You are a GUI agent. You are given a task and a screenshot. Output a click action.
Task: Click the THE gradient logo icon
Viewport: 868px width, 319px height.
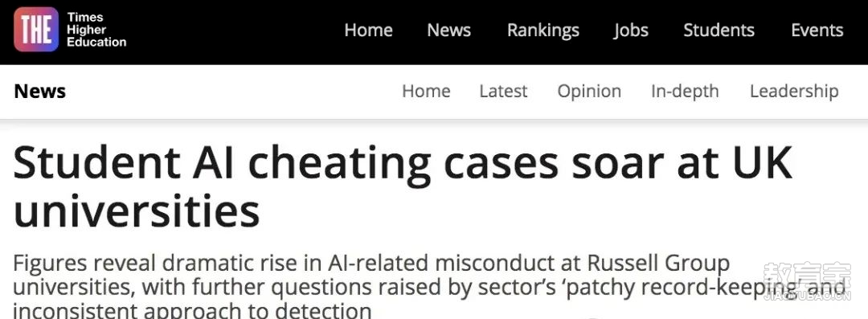36,30
